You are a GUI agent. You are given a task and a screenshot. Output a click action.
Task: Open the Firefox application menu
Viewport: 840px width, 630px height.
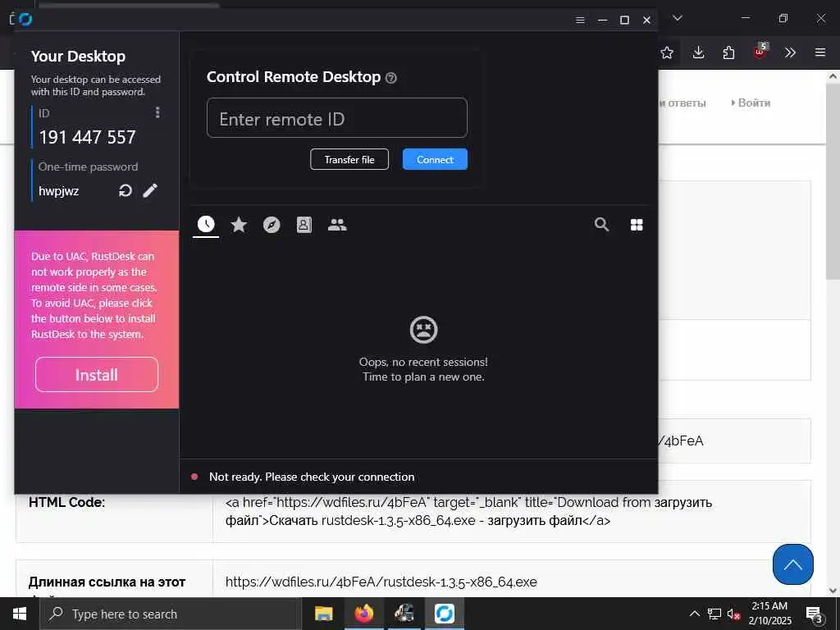click(820, 52)
